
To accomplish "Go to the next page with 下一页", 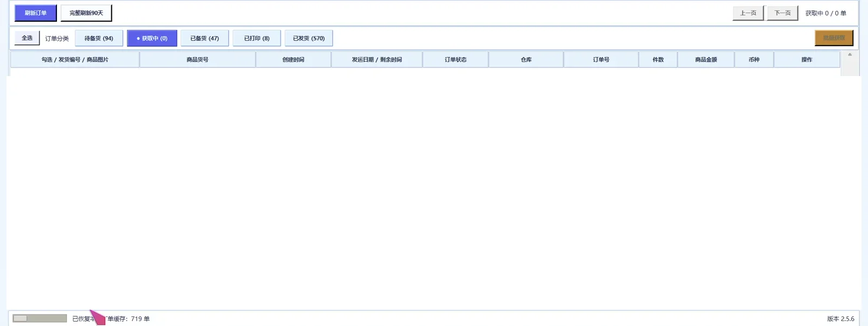I will point(782,13).
